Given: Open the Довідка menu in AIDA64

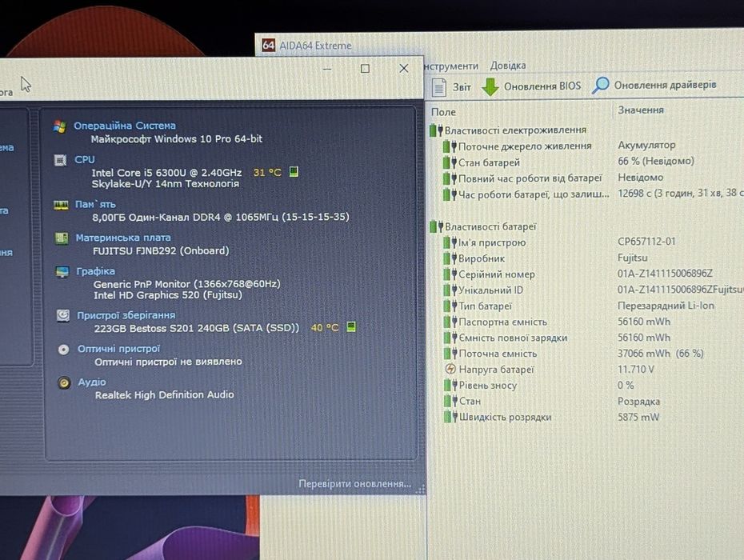Looking at the screenshot, I should (x=508, y=66).
